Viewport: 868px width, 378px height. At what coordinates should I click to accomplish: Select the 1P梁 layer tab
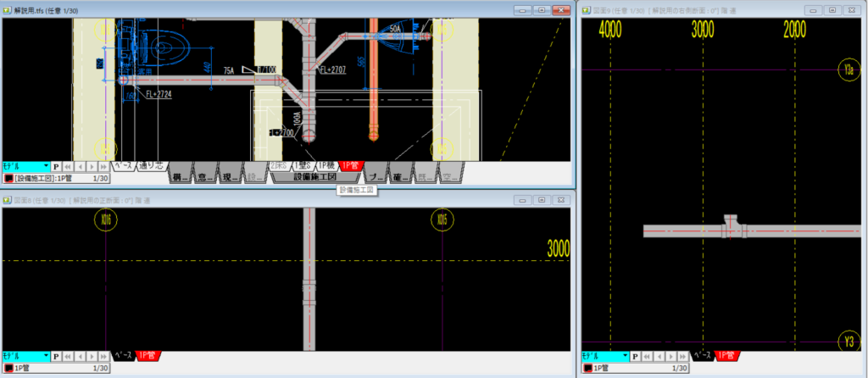click(327, 166)
